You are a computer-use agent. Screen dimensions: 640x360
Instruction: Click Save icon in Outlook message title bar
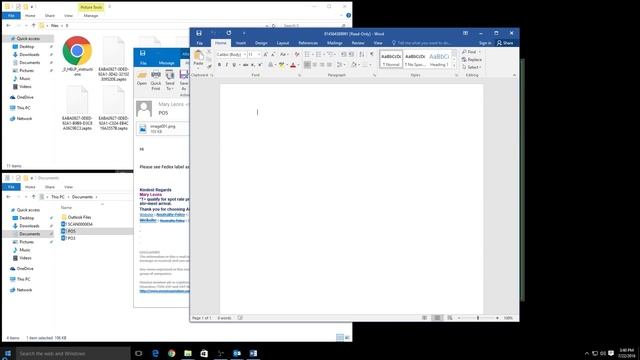142,53
